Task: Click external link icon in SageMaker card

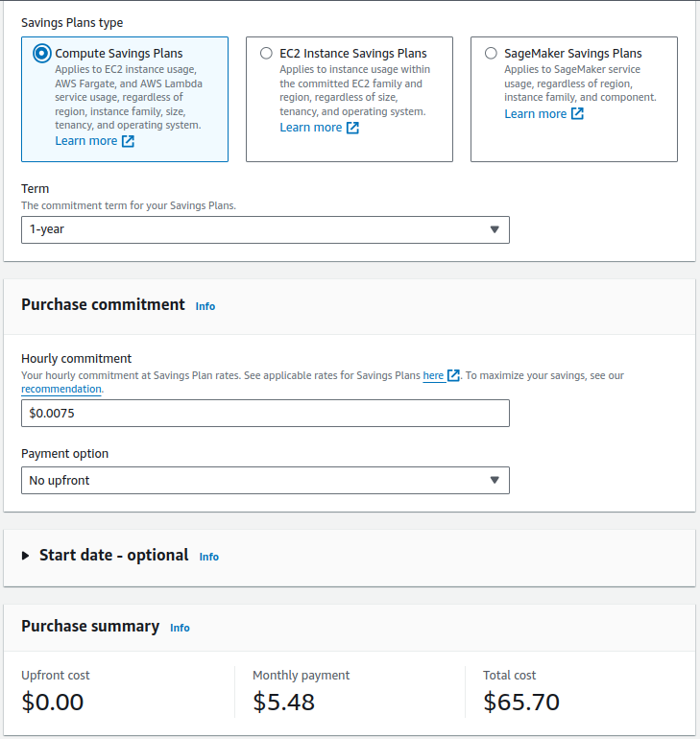Action: pyautogui.click(x=577, y=113)
